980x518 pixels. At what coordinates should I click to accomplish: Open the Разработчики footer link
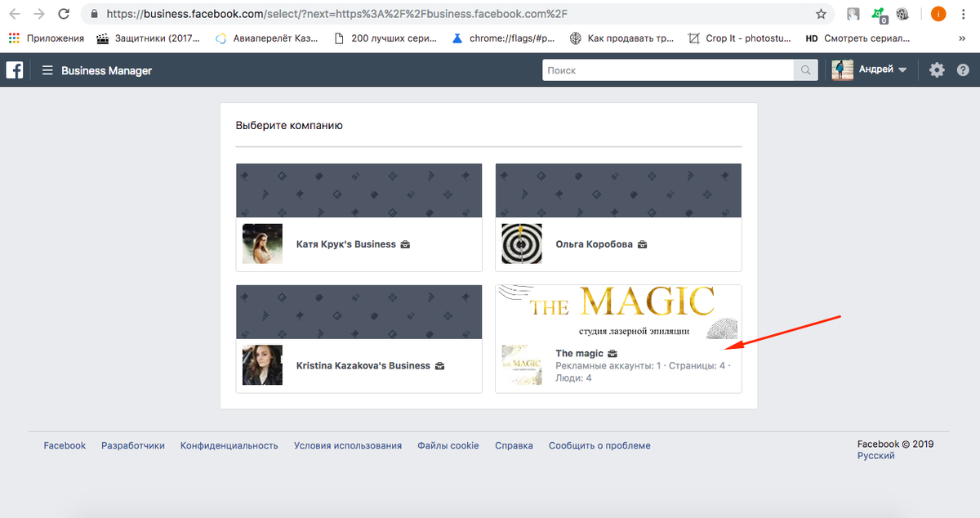pos(133,445)
